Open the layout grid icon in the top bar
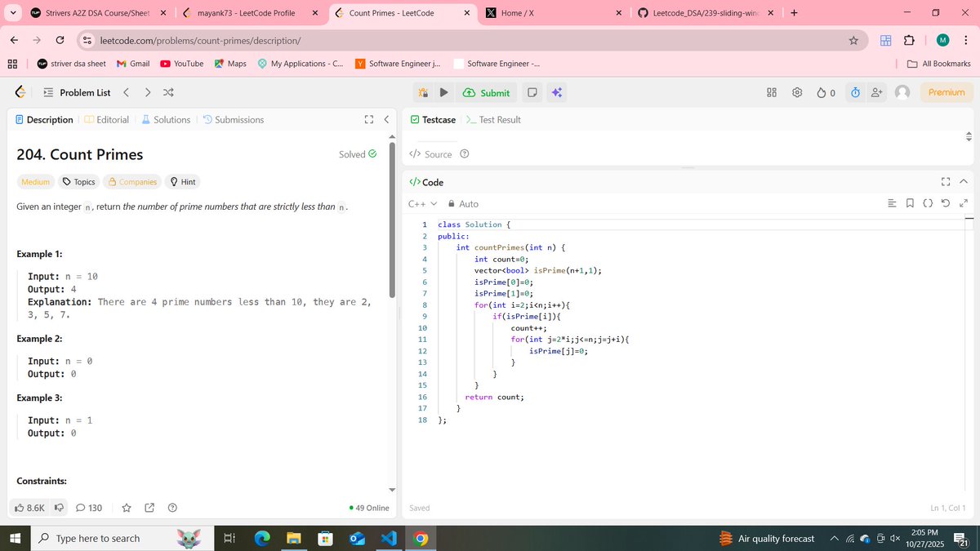Screen dimensions: 980x551 772,93
